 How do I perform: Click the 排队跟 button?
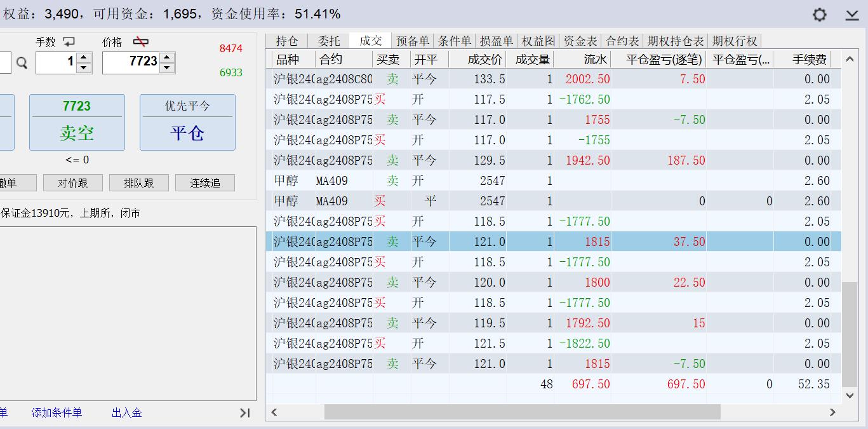[x=139, y=183]
